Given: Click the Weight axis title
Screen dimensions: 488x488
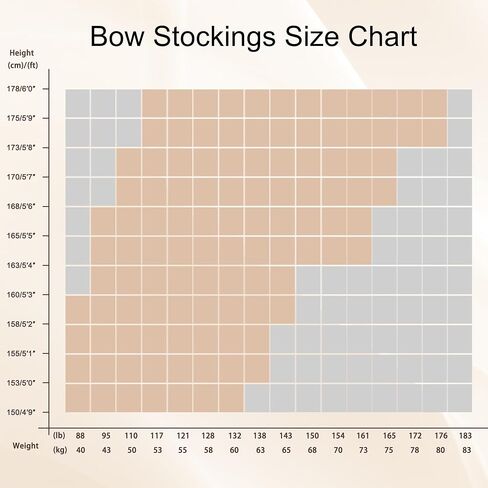Looking at the screenshot, I should click(x=25, y=446).
